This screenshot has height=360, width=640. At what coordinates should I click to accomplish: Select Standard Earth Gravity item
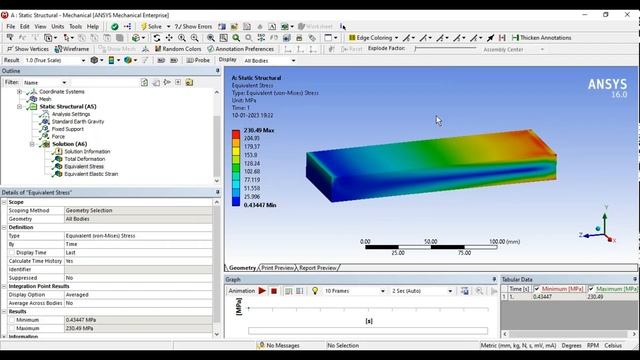tap(78, 122)
